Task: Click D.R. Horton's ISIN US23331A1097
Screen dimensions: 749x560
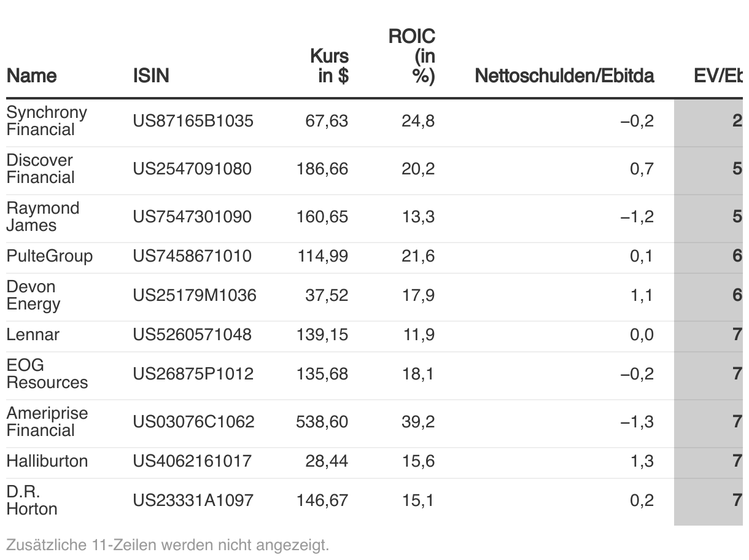Action: tap(193, 500)
